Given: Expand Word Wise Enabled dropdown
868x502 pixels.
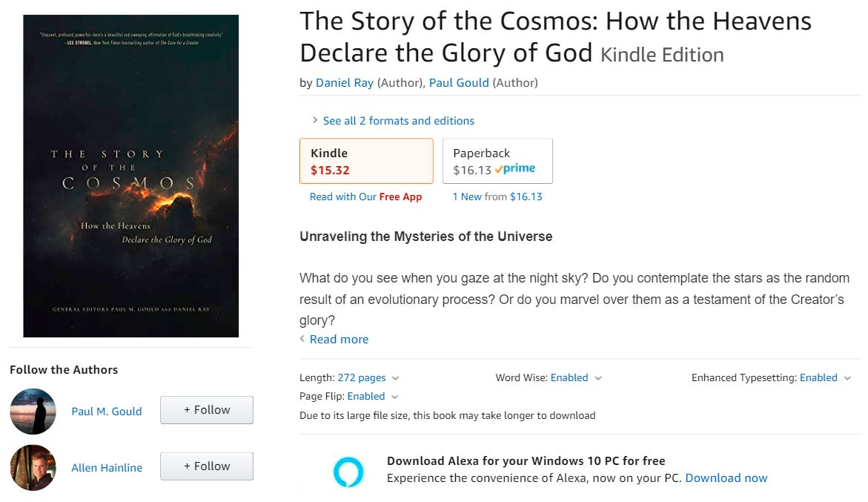Looking at the screenshot, I should (x=598, y=378).
